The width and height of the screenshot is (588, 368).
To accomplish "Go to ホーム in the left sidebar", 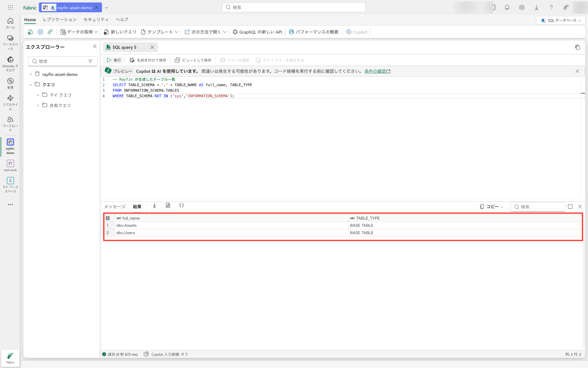I will click(10, 23).
